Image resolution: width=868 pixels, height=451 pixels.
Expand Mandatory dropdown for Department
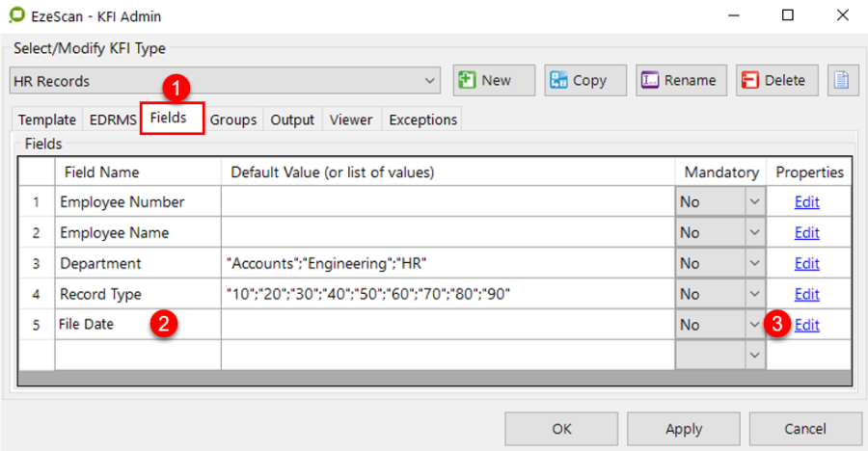(x=753, y=263)
